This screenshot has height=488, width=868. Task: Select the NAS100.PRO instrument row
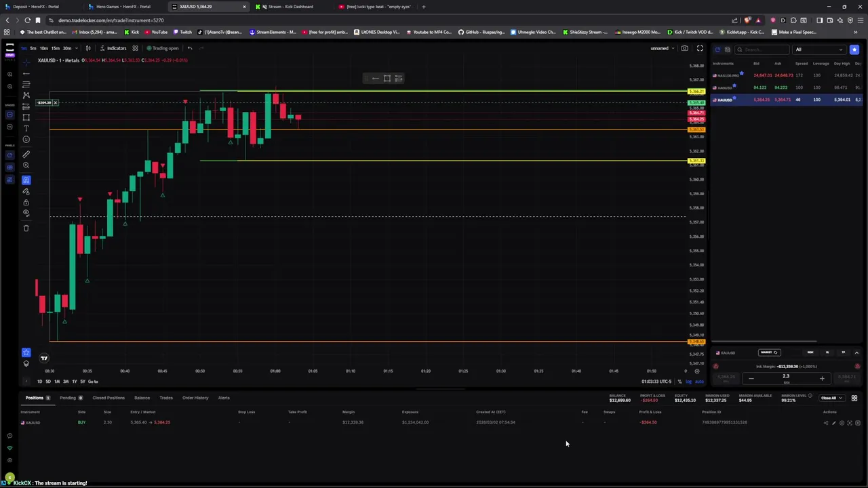pos(787,75)
